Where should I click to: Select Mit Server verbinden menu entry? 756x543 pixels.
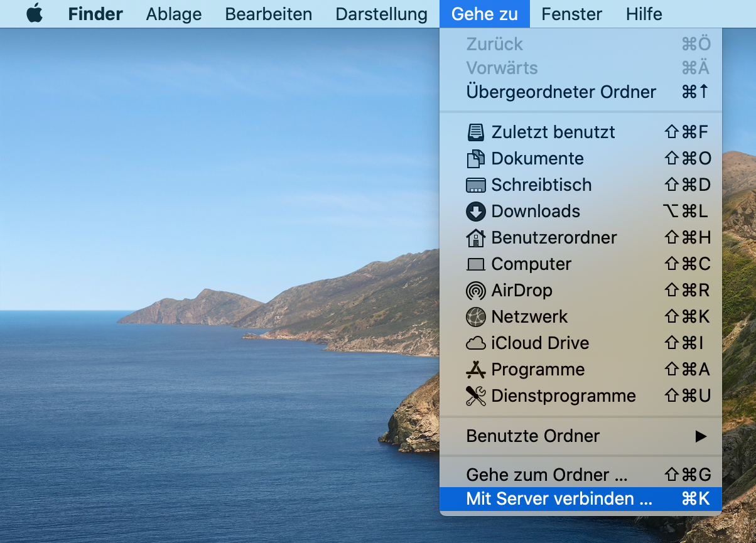559,499
